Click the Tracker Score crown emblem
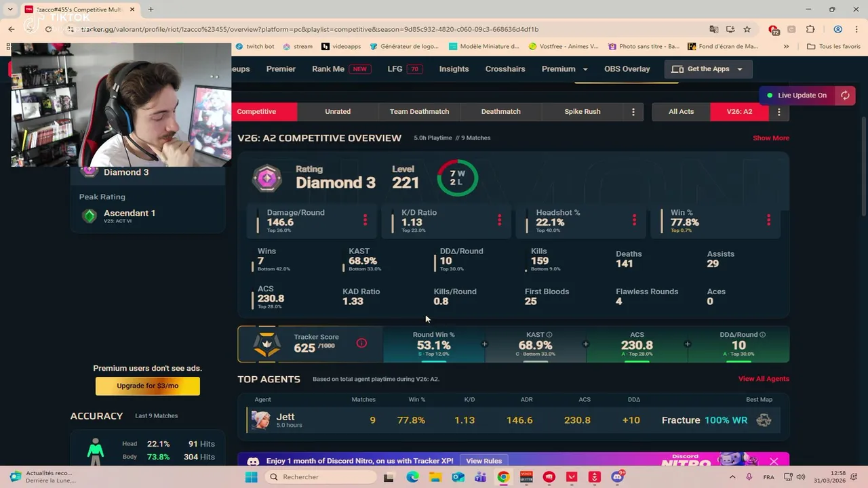 tap(267, 344)
